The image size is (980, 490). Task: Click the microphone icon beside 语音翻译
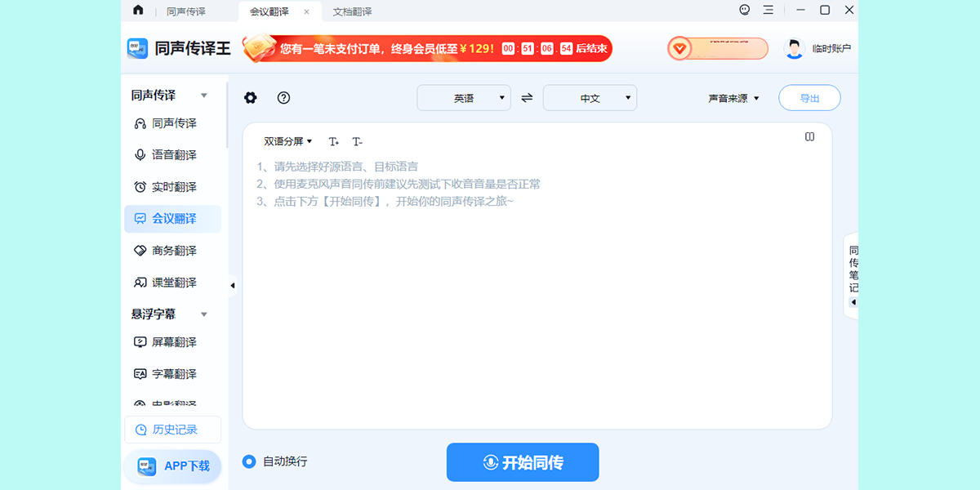pyautogui.click(x=140, y=155)
